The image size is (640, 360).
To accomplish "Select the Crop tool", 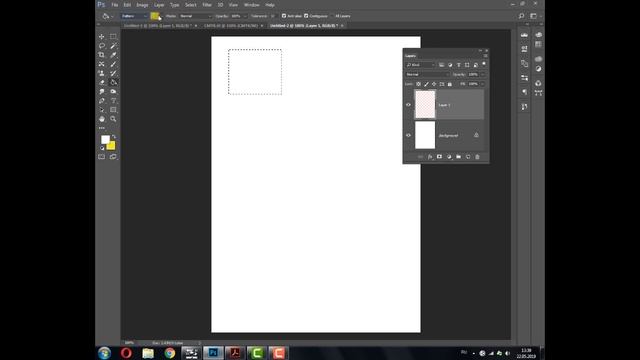I will point(102,55).
